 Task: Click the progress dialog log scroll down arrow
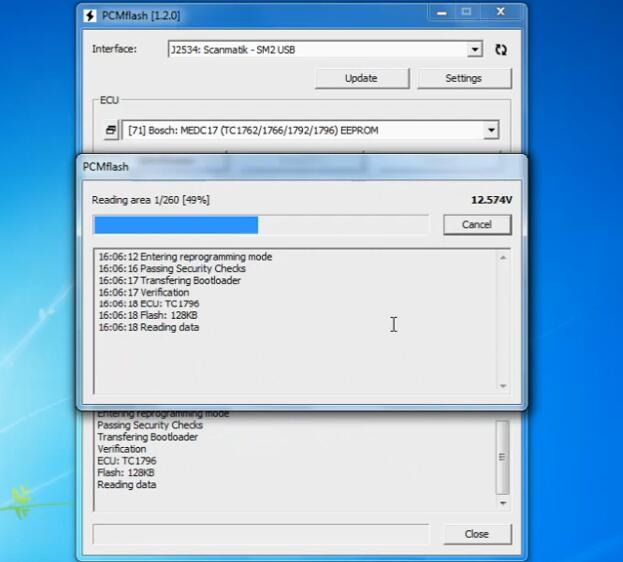point(503,386)
